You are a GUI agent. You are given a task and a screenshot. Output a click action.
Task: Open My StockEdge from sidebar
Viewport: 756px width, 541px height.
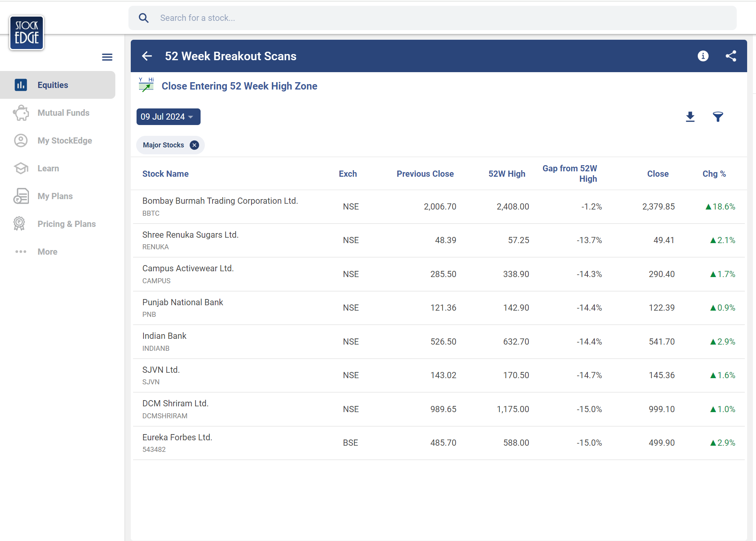click(64, 140)
